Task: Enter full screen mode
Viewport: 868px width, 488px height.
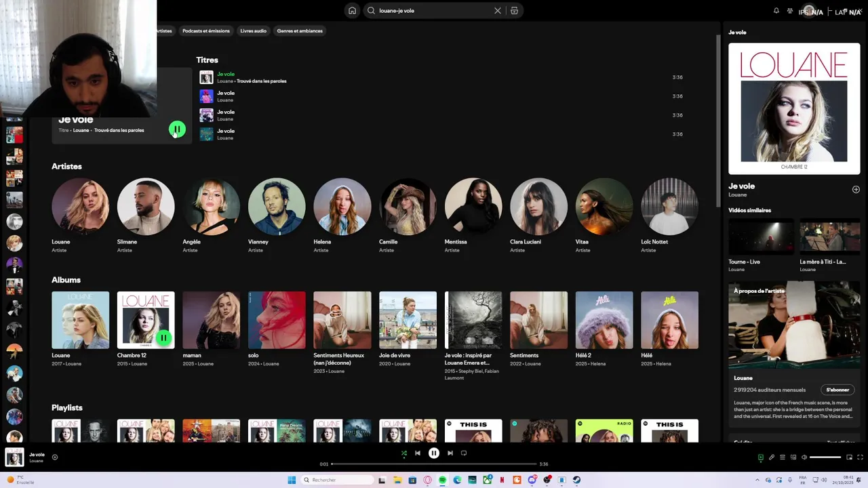Action: click(x=860, y=457)
